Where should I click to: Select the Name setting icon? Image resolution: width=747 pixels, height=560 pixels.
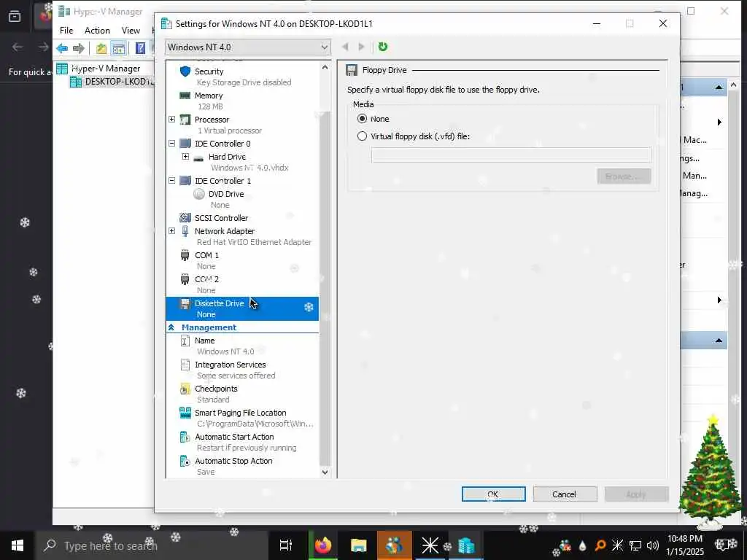pyautogui.click(x=185, y=341)
